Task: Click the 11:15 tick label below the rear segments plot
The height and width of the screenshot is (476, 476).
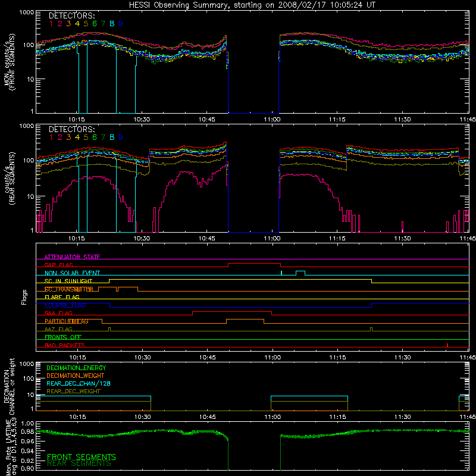Action: 337,239
